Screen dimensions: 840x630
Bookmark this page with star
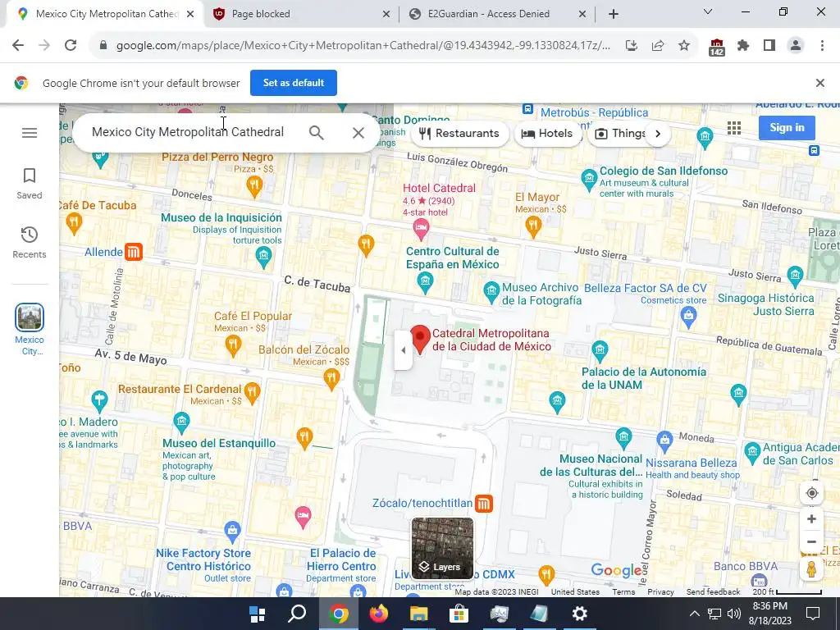tap(684, 46)
